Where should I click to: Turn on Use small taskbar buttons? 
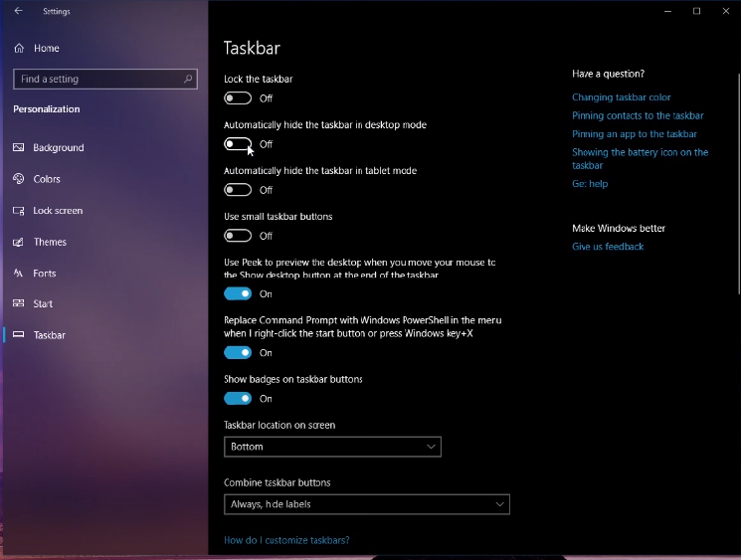coord(238,236)
